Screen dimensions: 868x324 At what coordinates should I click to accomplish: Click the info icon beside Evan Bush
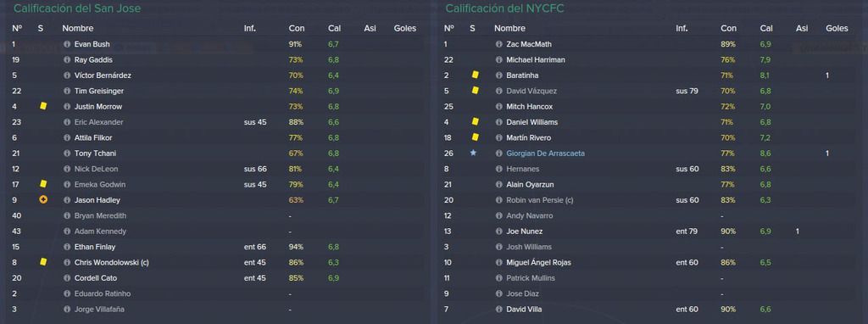(x=67, y=44)
